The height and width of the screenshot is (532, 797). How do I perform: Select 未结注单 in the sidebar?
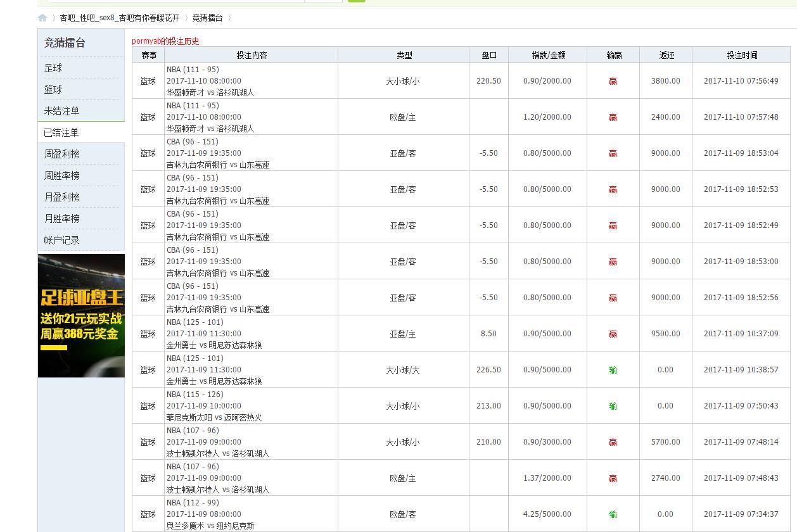(x=61, y=111)
